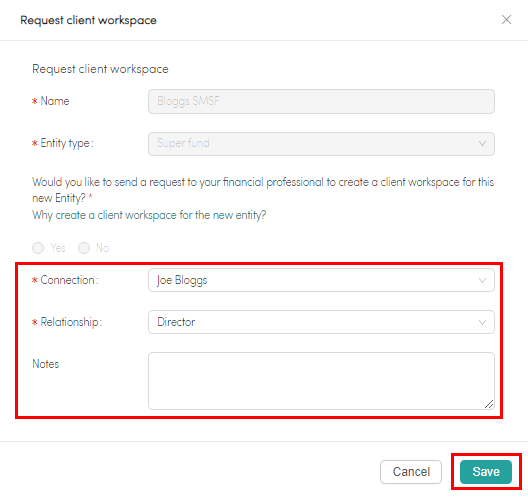The height and width of the screenshot is (498, 528).
Task: Select the No radio button
Action: (84, 248)
